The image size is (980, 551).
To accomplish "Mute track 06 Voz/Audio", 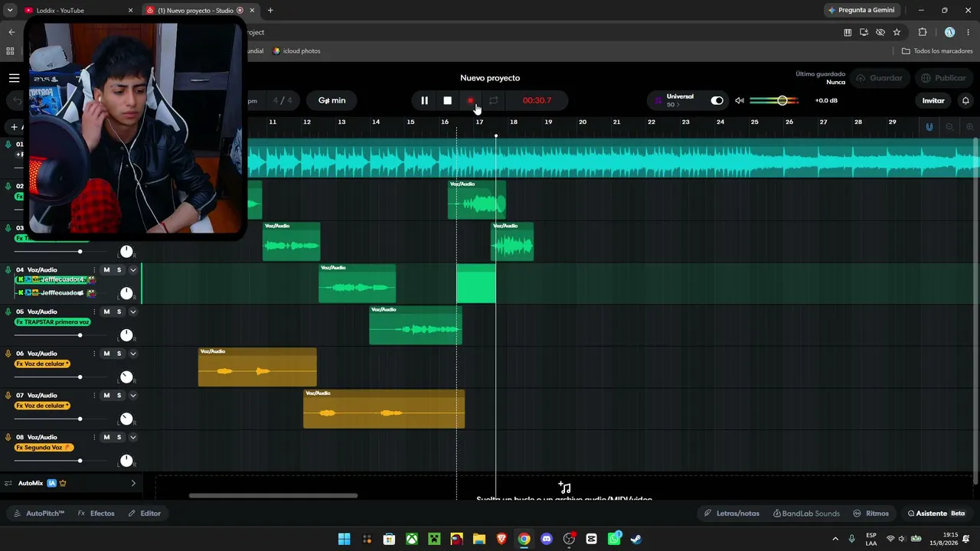I will tap(106, 354).
